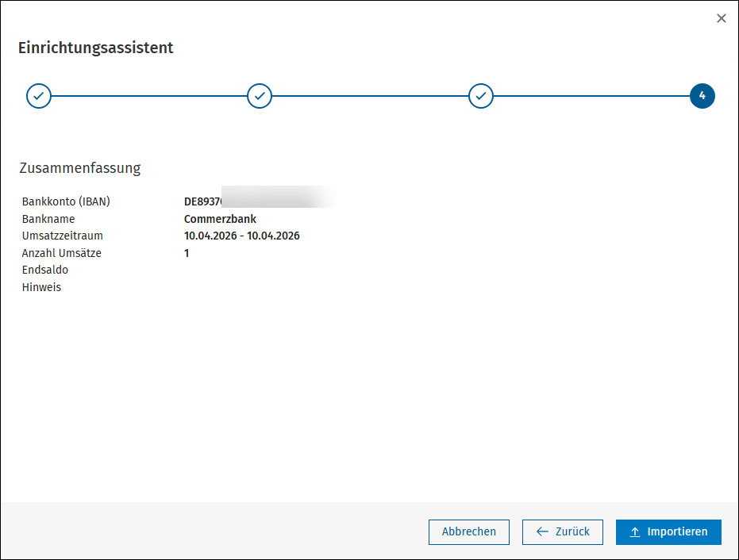Click the Anzahl Umsätze label
This screenshot has width=739, height=560.
tap(62, 253)
